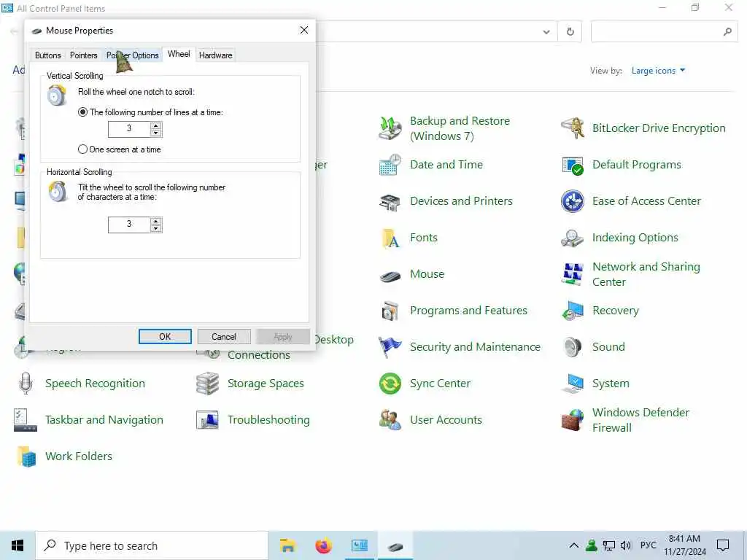Click the Work Folders icon
Image resolution: width=747 pixels, height=560 pixels.
26,456
